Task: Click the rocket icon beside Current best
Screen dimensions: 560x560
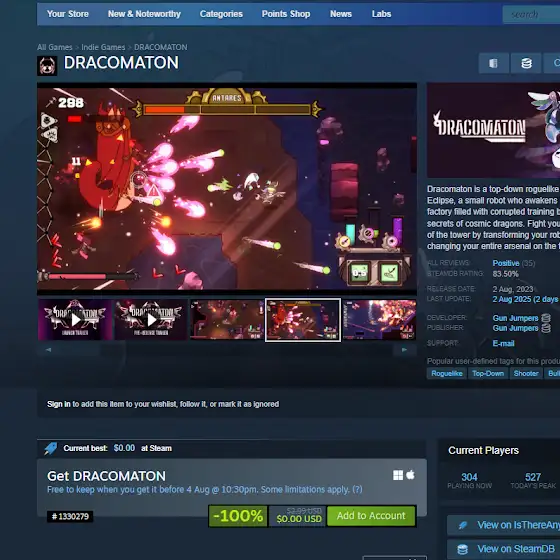Action: [x=50, y=448]
